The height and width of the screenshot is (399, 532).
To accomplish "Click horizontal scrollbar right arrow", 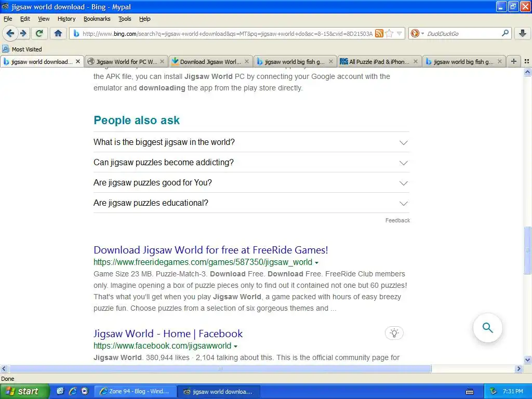I will tap(518, 368).
